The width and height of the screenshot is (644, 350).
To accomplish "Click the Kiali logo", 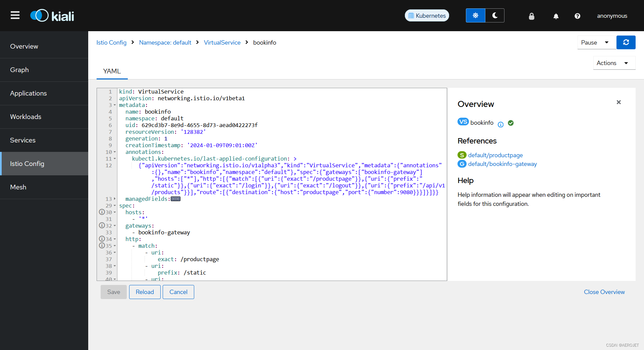I will click(x=52, y=16).
